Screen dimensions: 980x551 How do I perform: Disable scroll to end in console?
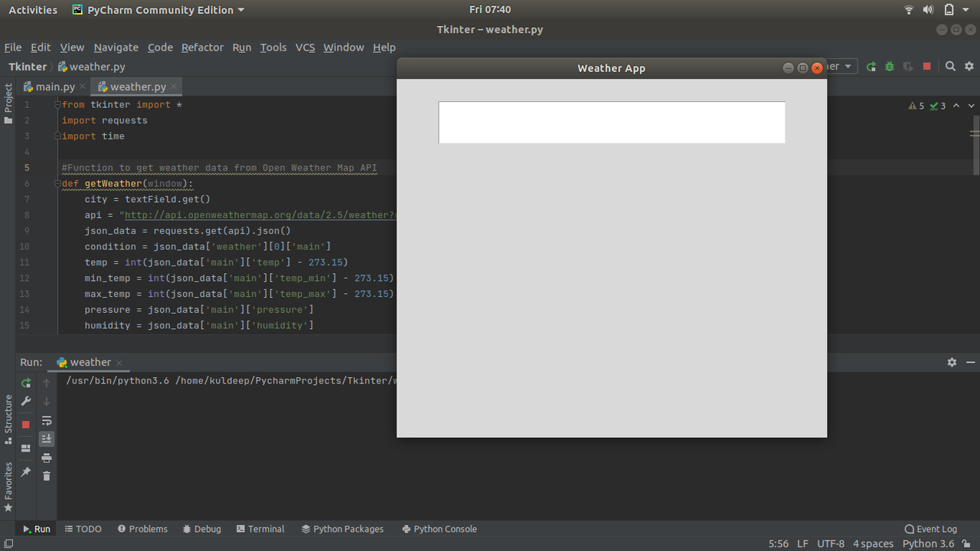[x=47, y=439]
